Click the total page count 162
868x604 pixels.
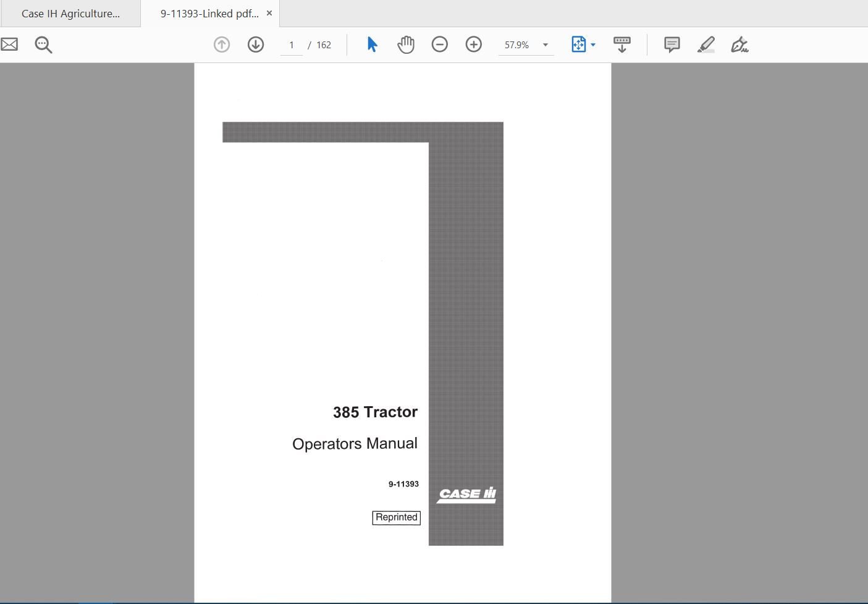[324, 45]
